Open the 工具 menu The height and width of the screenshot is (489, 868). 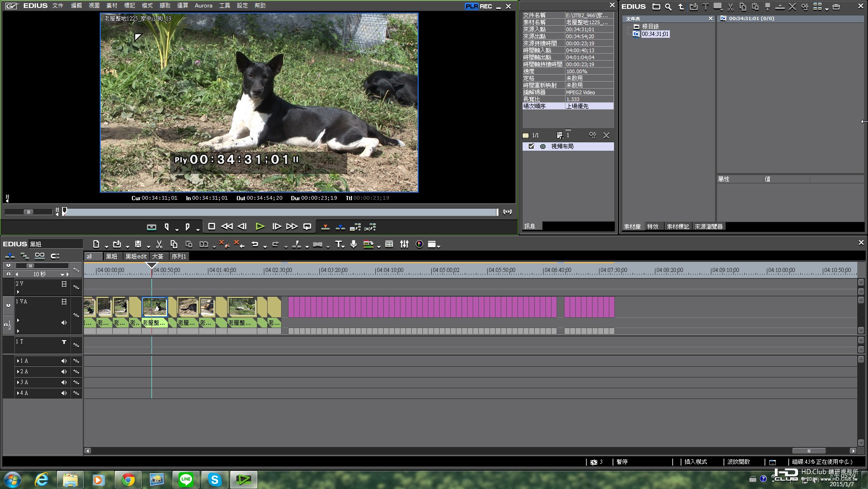tap(225, 6)
